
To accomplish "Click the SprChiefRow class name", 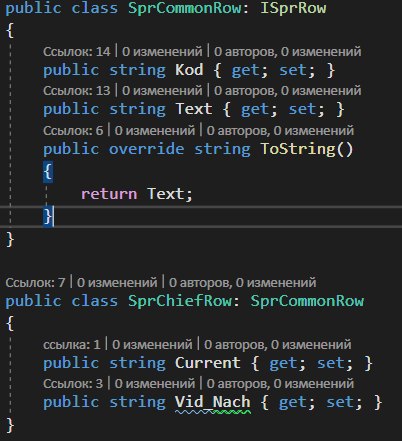I will pyautogui.click(x=180, y=301).
